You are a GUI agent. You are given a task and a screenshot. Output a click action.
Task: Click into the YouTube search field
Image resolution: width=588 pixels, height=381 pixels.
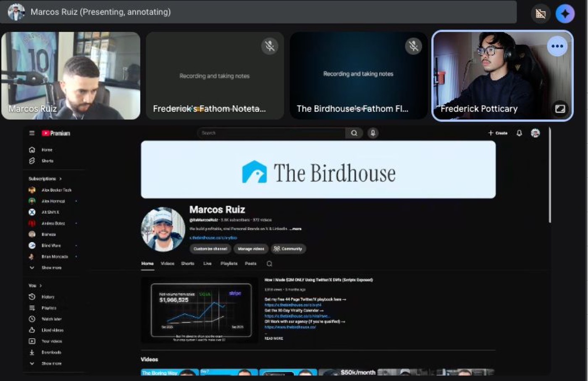tap(271, 133)
